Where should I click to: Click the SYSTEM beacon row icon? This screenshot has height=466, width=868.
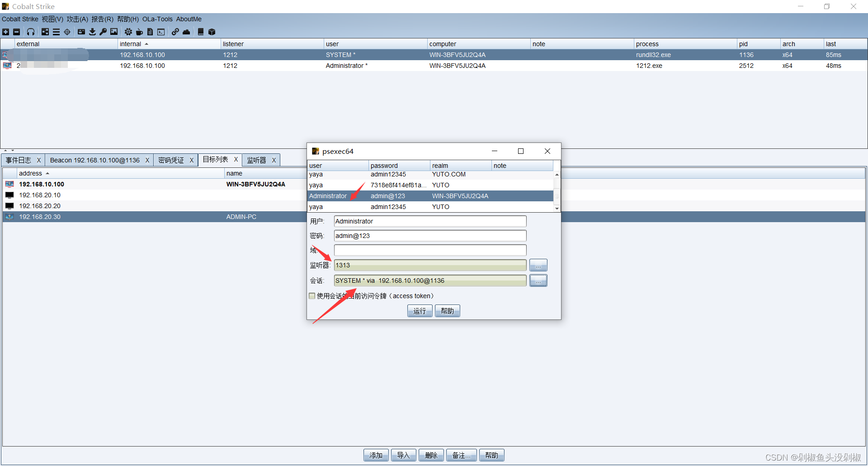point(6,55)
